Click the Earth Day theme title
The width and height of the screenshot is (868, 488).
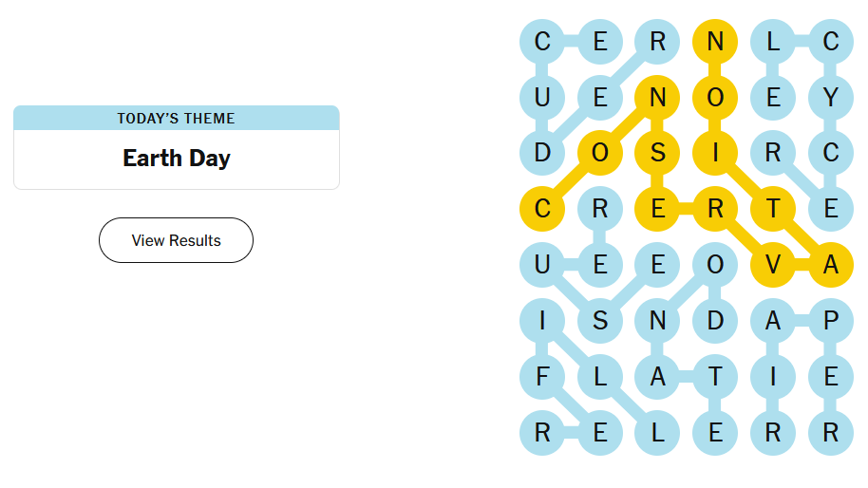coord(176,158)
